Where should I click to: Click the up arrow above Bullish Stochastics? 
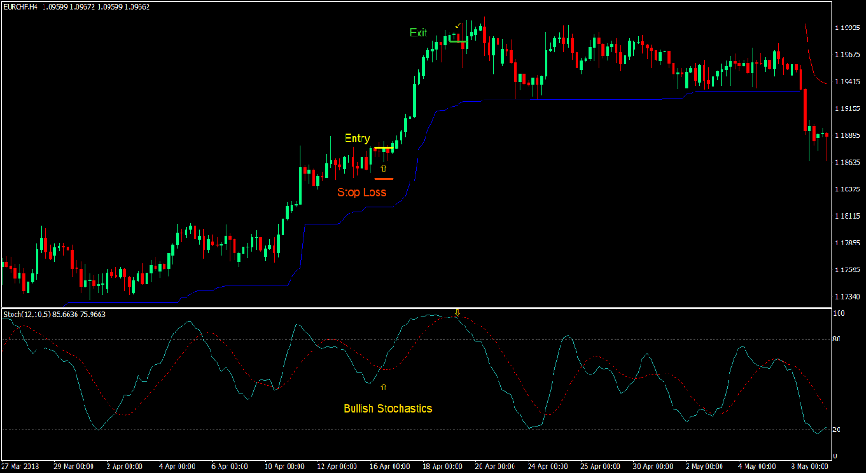(x=384, y=388)
